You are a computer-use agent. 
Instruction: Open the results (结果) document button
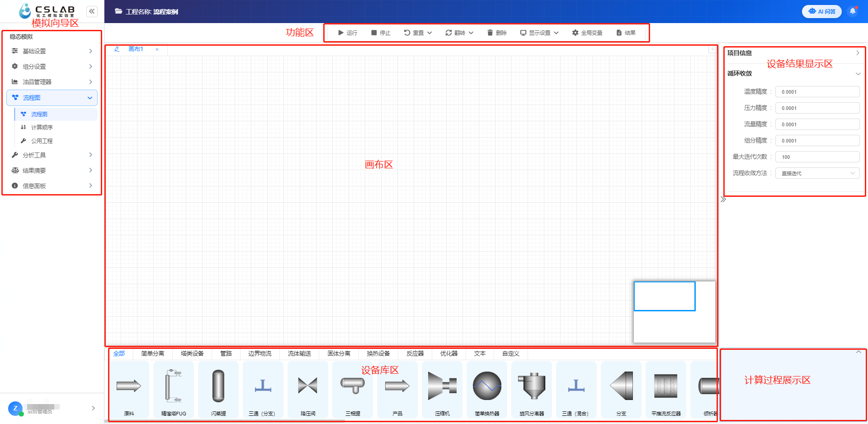tap(626, 33)
